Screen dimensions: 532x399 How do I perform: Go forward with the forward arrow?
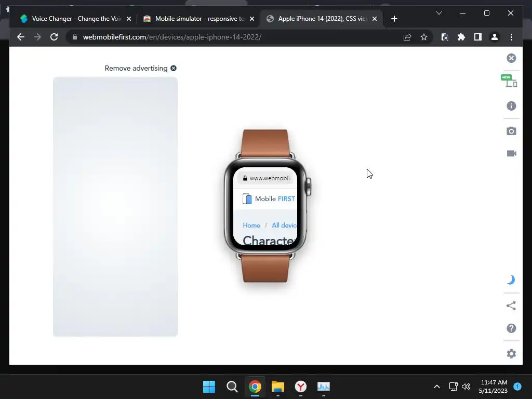pyautogui.click(x=37, y=37)
